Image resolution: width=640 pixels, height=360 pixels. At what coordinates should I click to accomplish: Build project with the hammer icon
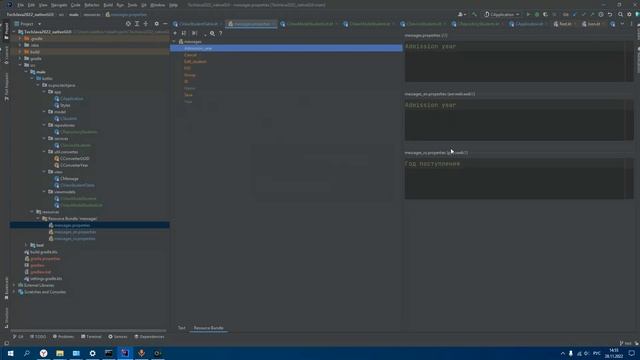pos(474,14)
